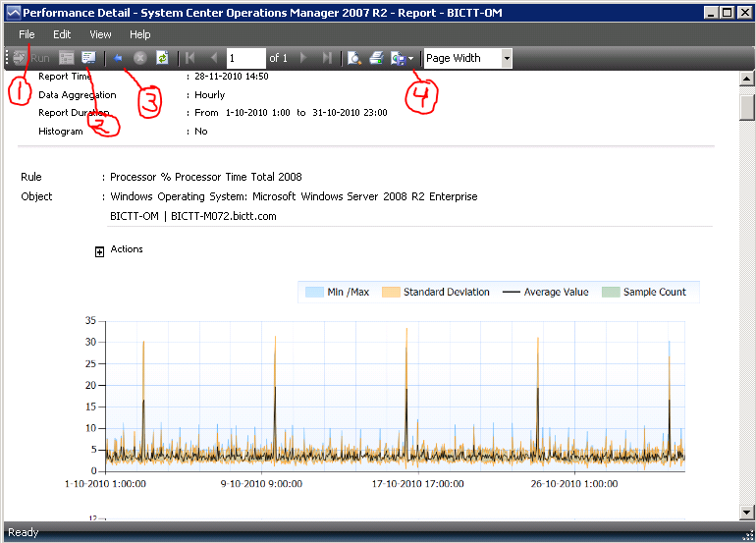This screenshot has height=543, width=756.
Task: Click the Hourly data aggregation value
Action: 210,95
